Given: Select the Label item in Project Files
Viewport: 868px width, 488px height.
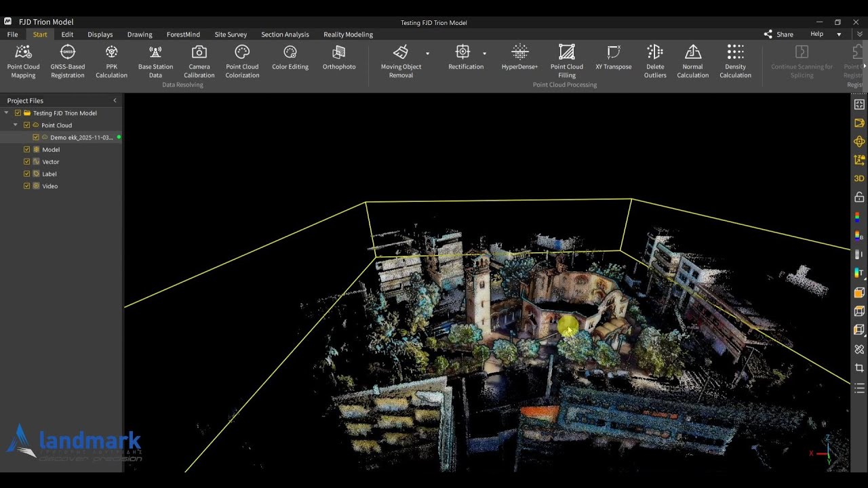Looking at the screenshot, I should tap(50, 174).
